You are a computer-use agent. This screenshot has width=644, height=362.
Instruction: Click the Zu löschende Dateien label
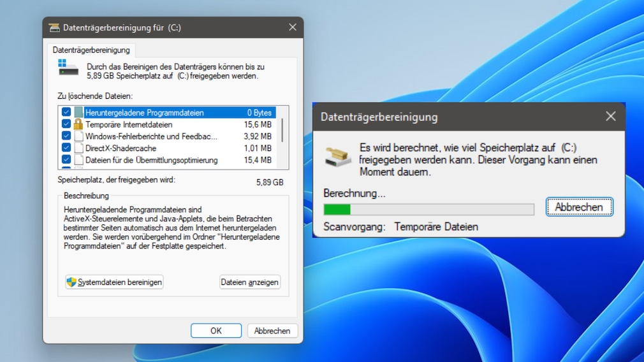tap(95, 96)
